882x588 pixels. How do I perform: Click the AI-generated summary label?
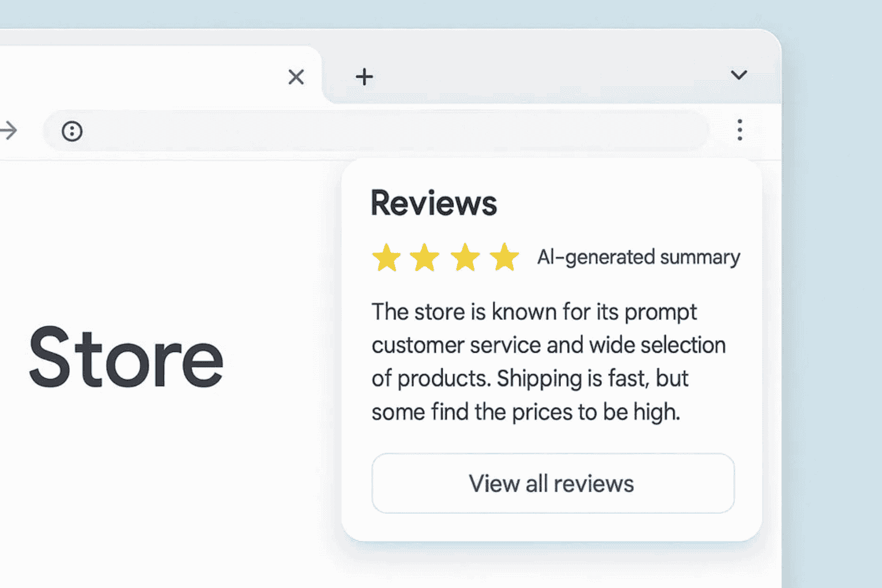(638, 257)
